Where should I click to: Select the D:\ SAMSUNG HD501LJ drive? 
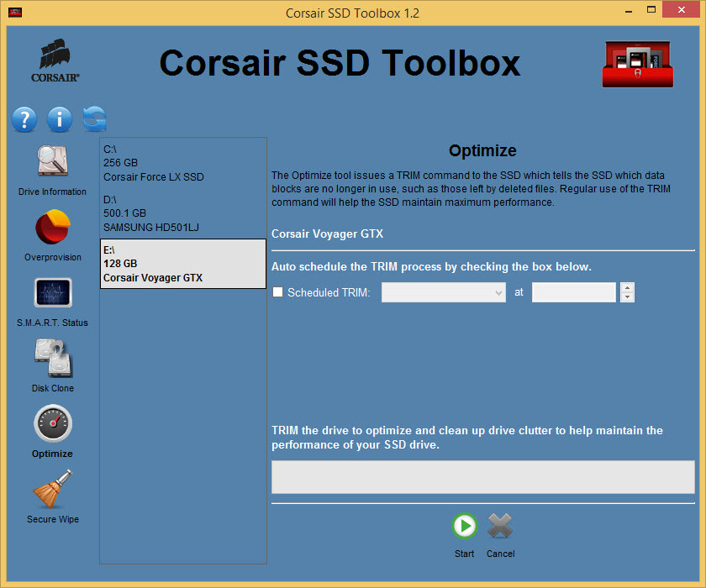pos(183,213)
